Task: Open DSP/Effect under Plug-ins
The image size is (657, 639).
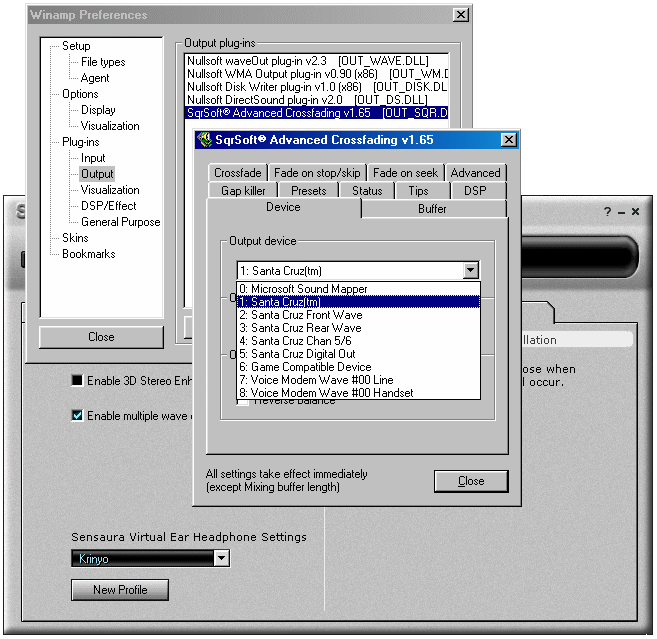Action: [109, 206]
